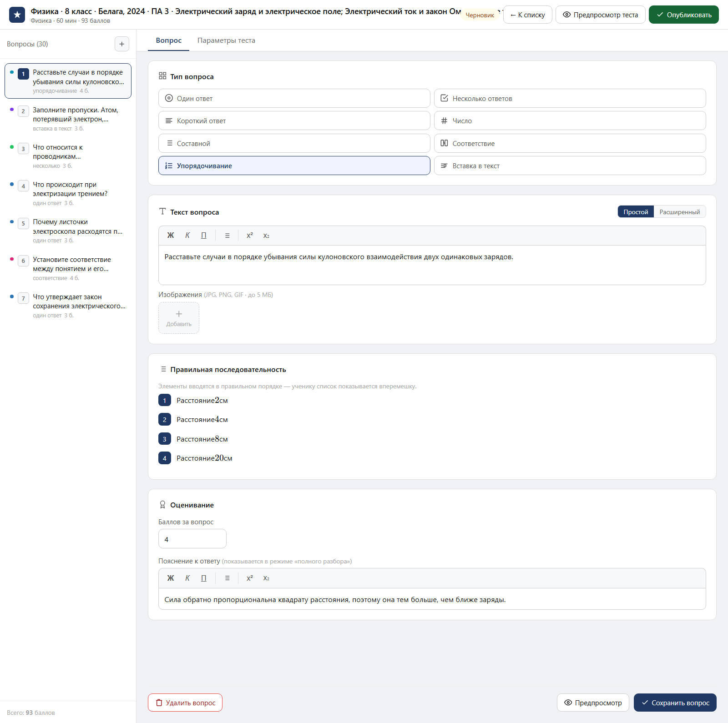Apply subscript in explanation toolbar
The width and height of the screenshot is (728, 723).
[x=266, y=578]
